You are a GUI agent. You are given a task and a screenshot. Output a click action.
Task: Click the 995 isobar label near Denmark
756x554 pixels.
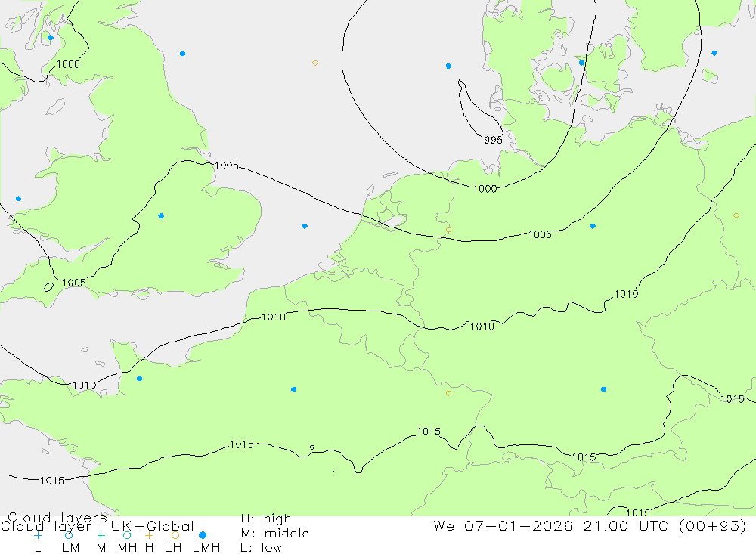point(493,140)
